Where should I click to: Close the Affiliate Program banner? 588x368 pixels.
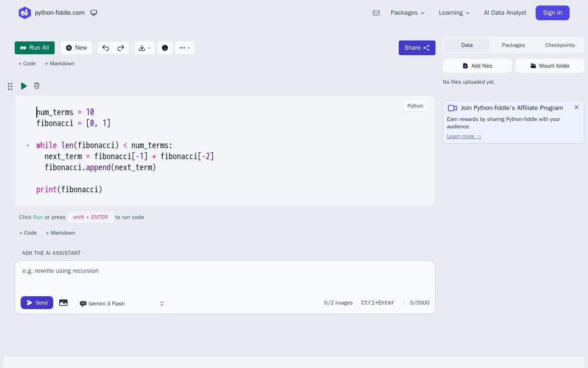(577, 107)
